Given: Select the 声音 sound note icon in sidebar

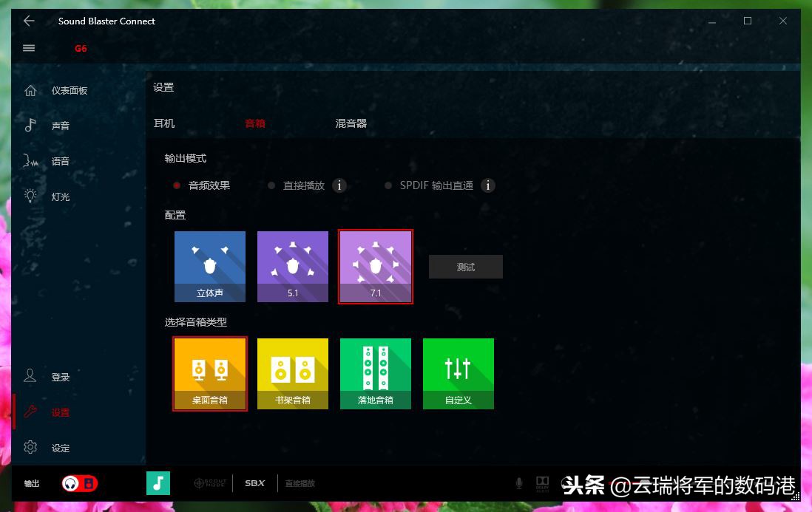Looking at the screenshot, I should (30, 125).
